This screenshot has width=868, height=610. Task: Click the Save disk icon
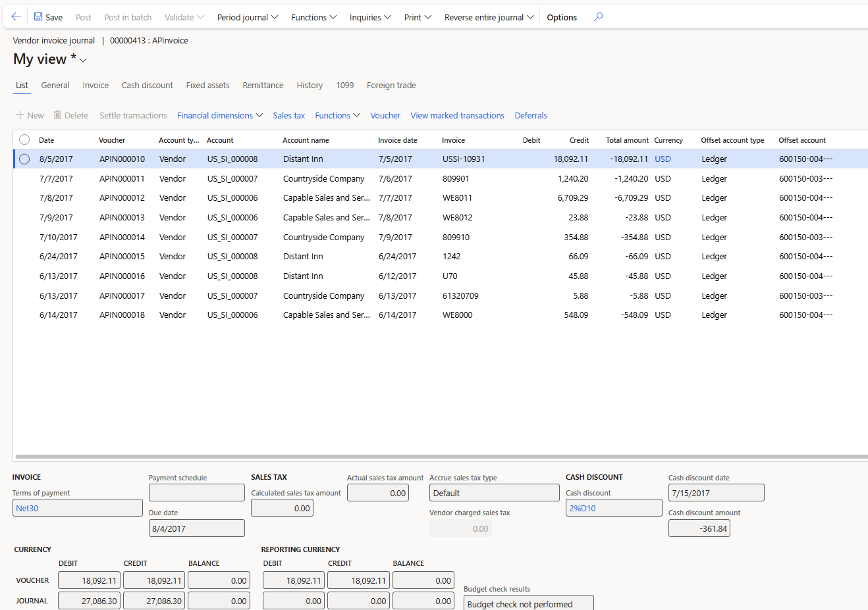[38, 17]
